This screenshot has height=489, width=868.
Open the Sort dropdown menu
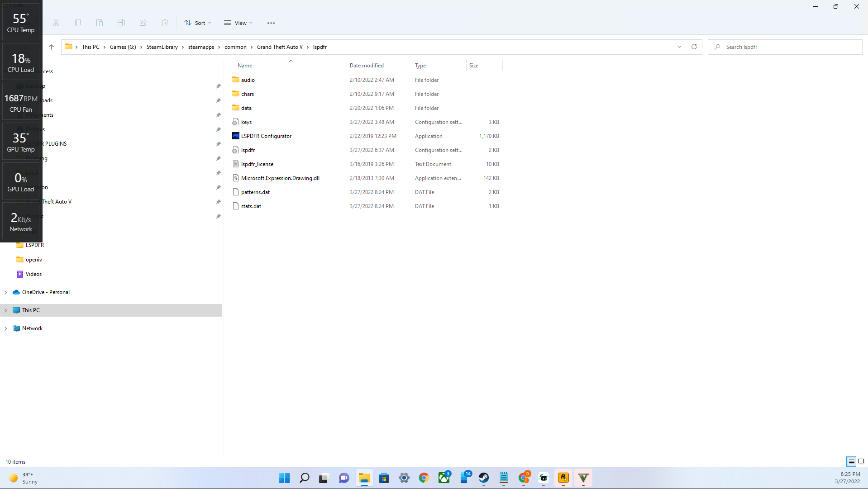coord(198,23)
